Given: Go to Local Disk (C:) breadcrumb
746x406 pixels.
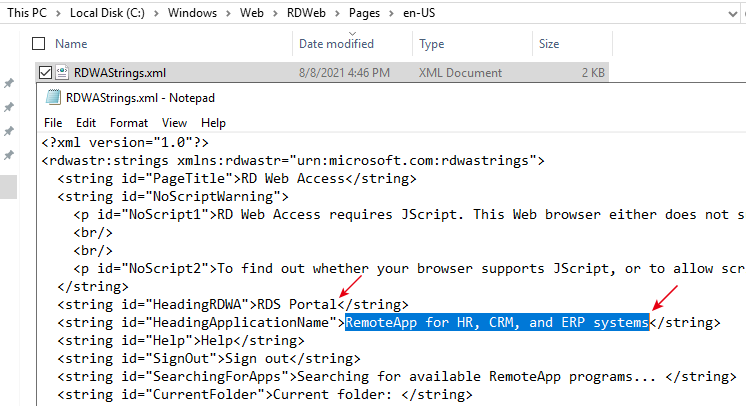Looking at the screenshot, I should coord(107,13).
